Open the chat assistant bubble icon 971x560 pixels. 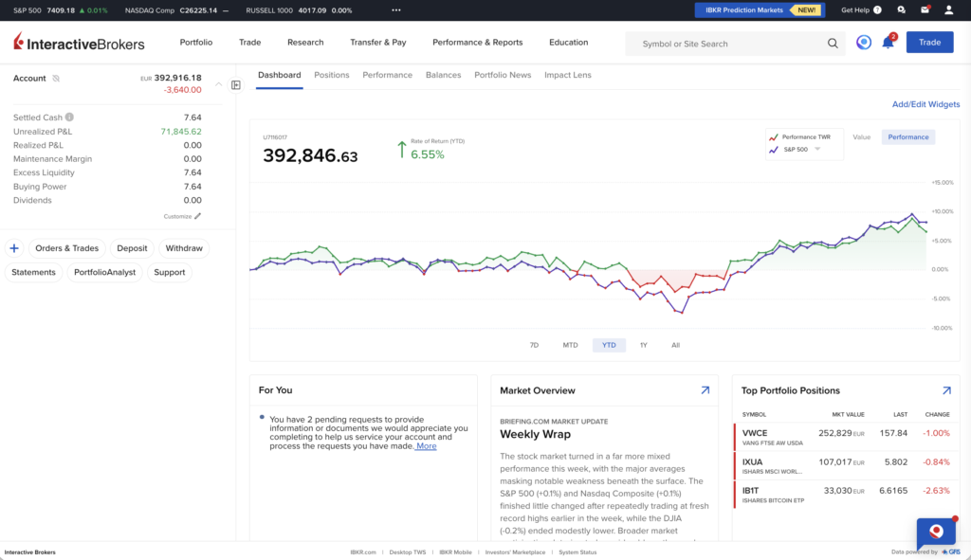point(936,533)
